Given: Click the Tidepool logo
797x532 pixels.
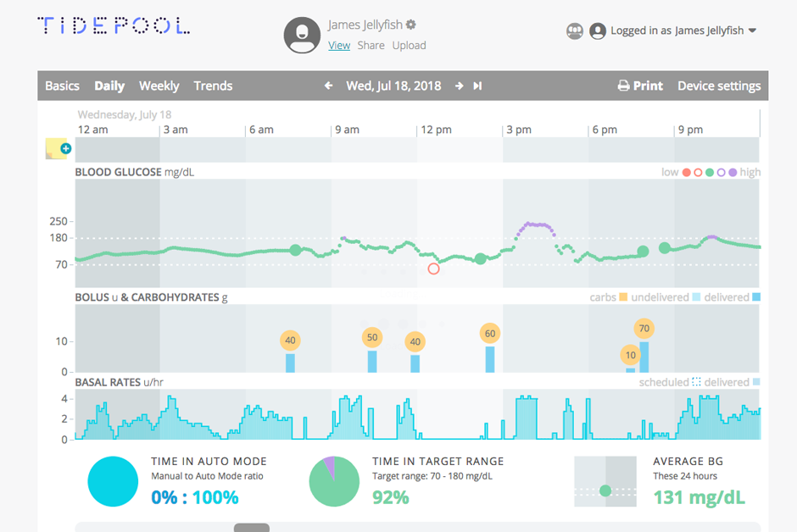Looking at the screenshot, I should (x=114, y=25).
